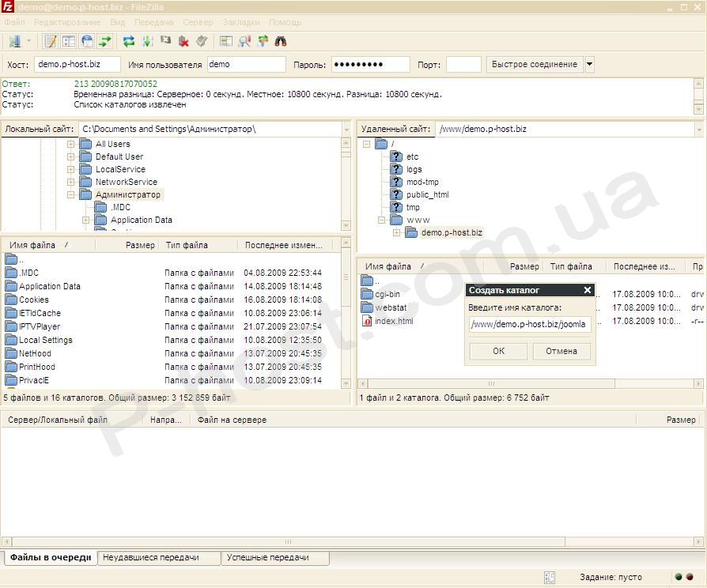Click the Cookies folder icon in local list
Image resolution: width=707 pixels, height=588 pixels.
(x=11, y=300)
